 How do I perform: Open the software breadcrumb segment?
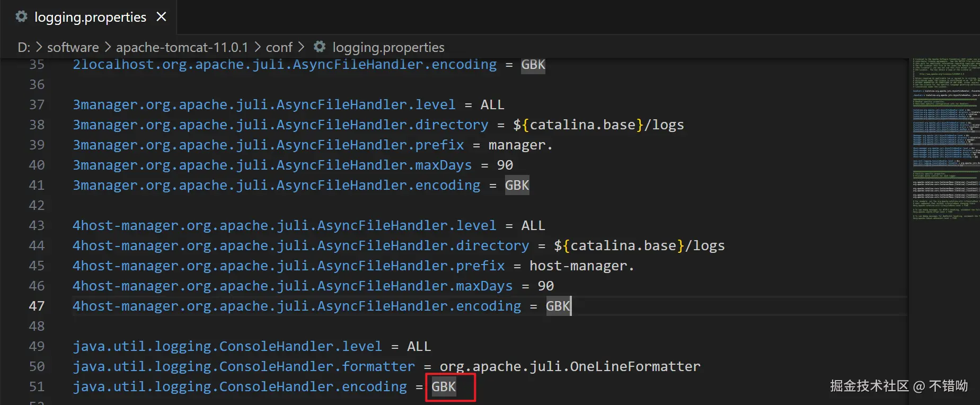73,47
